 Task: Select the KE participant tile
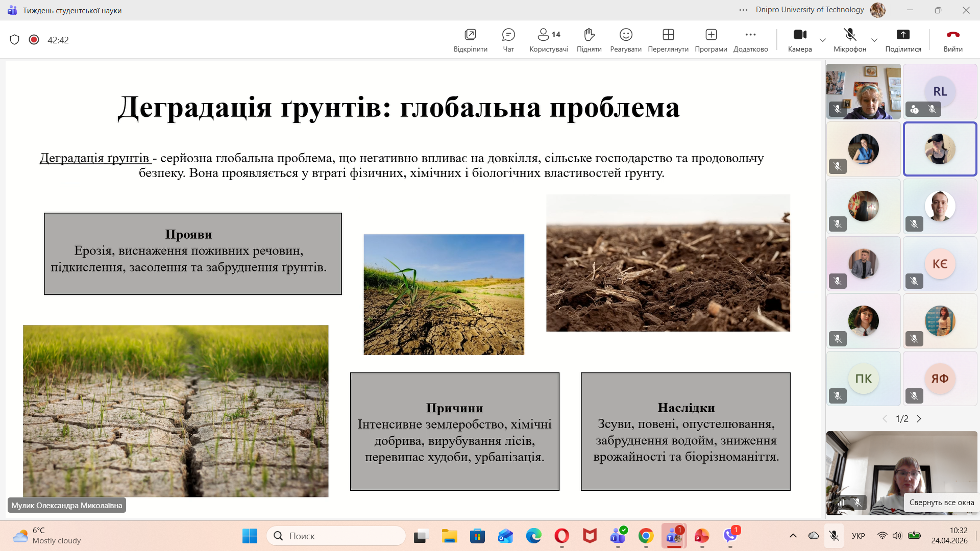point(940,264)
